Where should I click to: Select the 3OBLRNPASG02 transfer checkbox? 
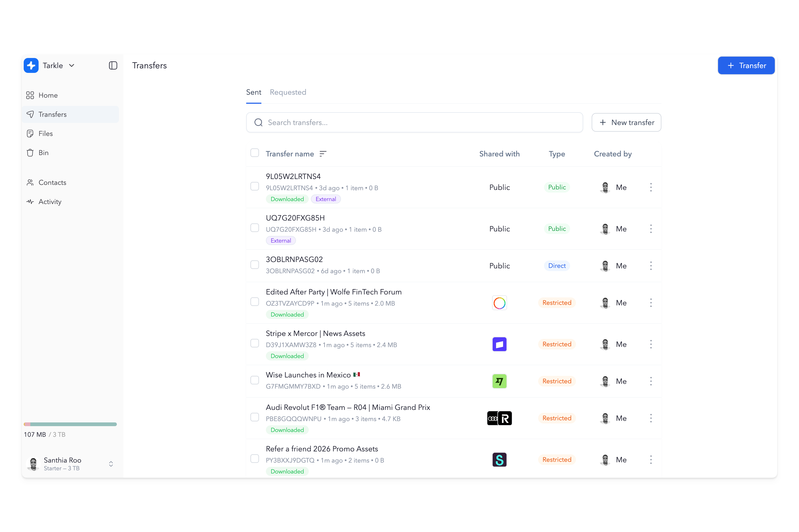pyautogui.click(x=254, y=265)
